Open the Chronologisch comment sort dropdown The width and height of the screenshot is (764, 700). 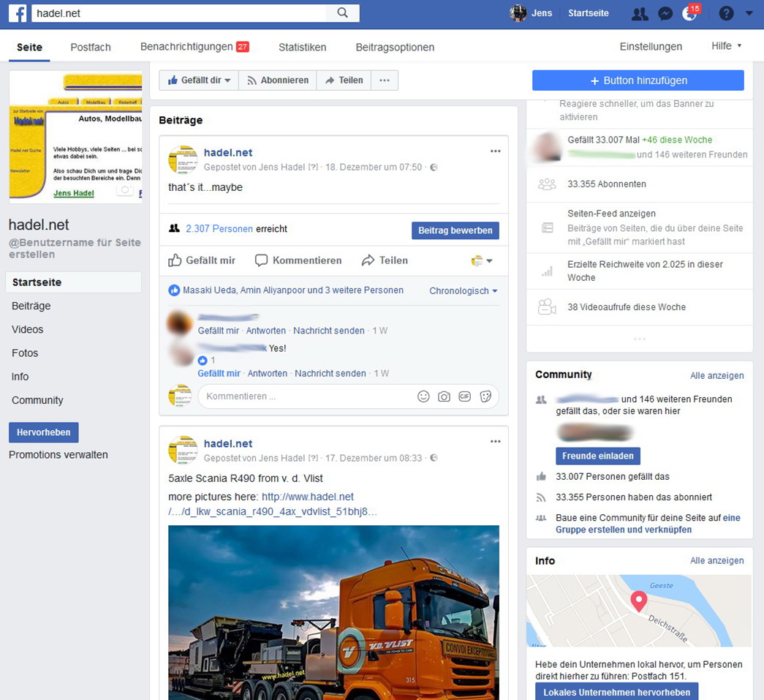(x=463, y=291)
